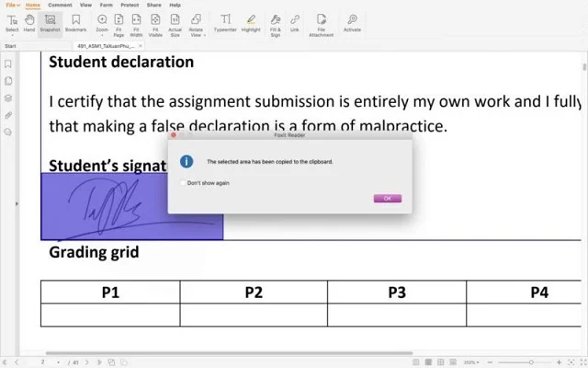Open the comments panel in left sidebar

pyautogui.click(x=8, y=132)
